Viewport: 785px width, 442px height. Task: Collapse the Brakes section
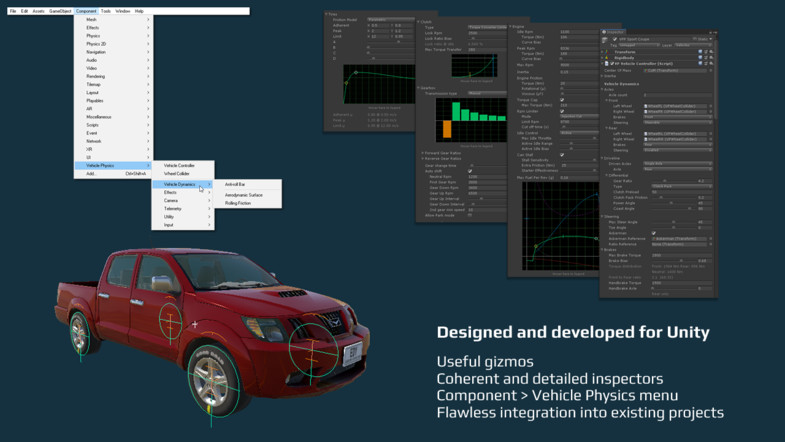[603, 250]
